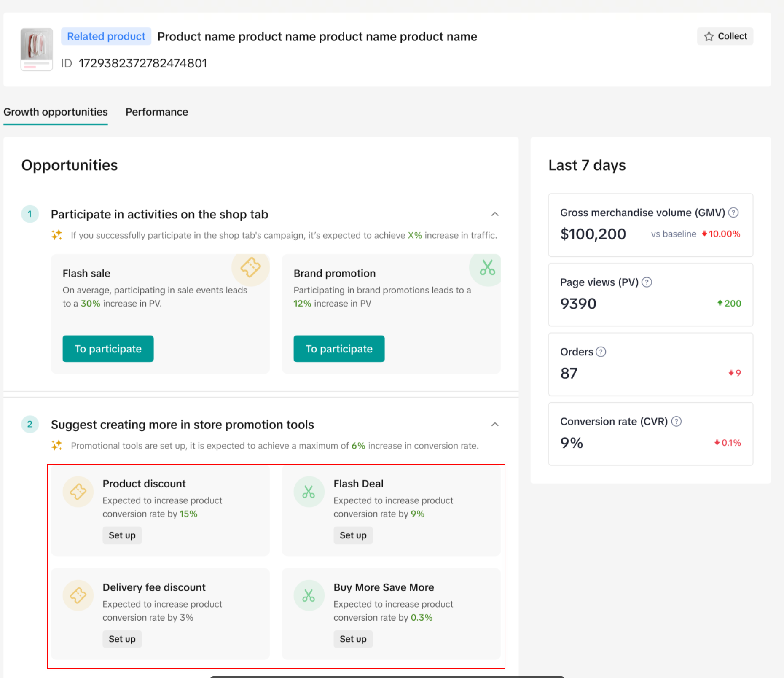The width and height of the screenshot is (784, 678).
Task: Click the Product discount coupon icon
Action: click(78, 492)
